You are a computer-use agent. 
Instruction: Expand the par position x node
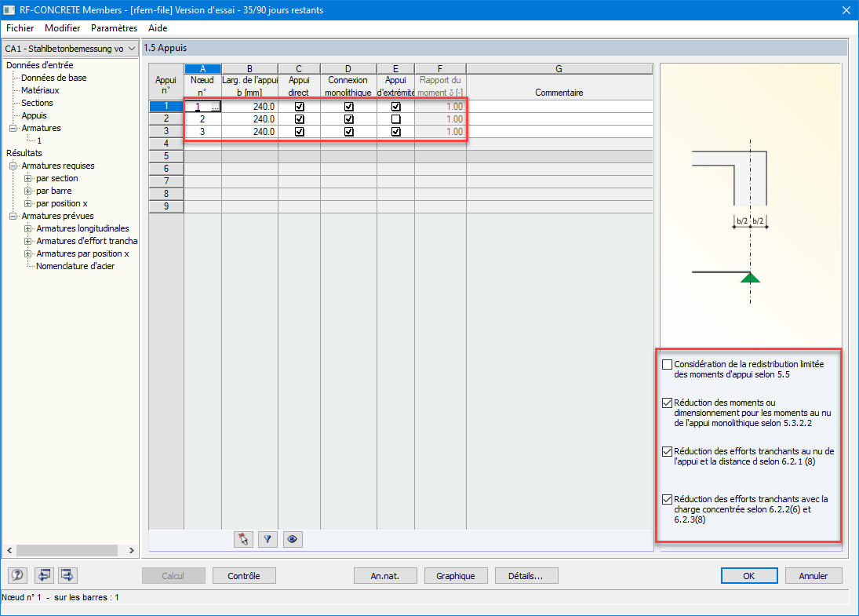pyautogui.click(x=28, y=204)
